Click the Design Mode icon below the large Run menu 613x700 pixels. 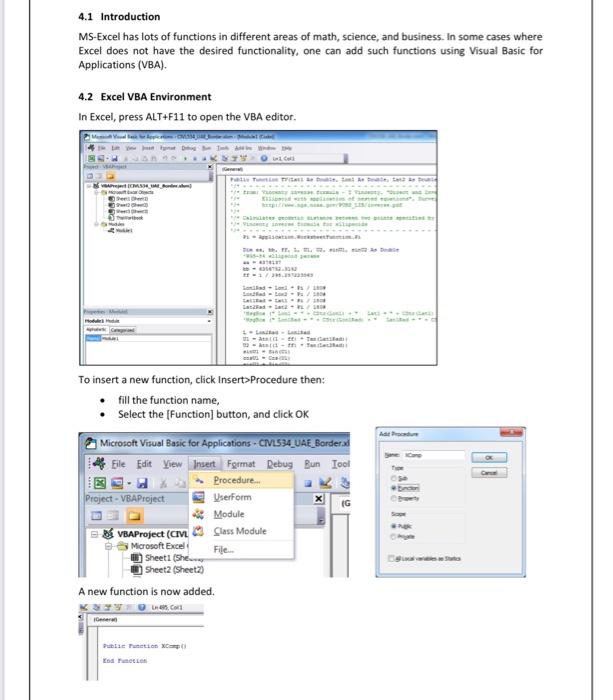pyautogui.click(x=325, y=483)
